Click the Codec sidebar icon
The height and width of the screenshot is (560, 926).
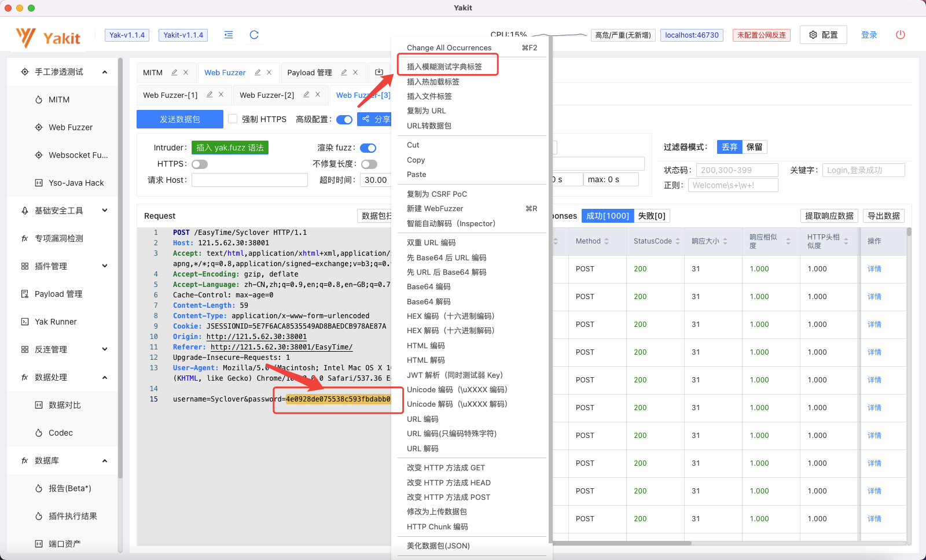tap(39, 433)
